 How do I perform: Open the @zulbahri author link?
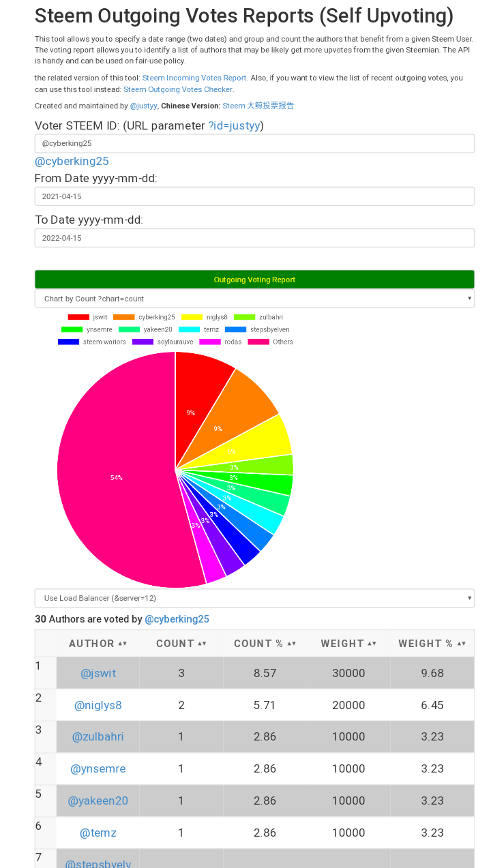click(98, 736)
